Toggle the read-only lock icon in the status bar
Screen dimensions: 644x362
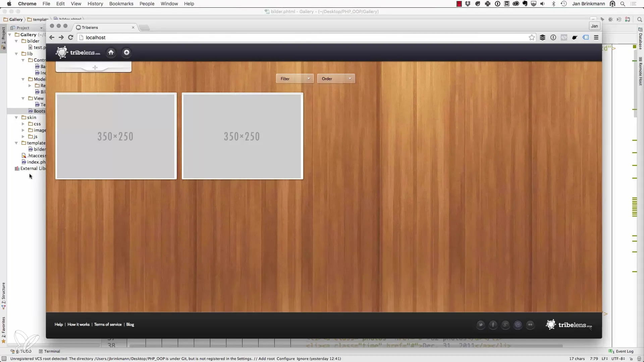tap(631, 359)
